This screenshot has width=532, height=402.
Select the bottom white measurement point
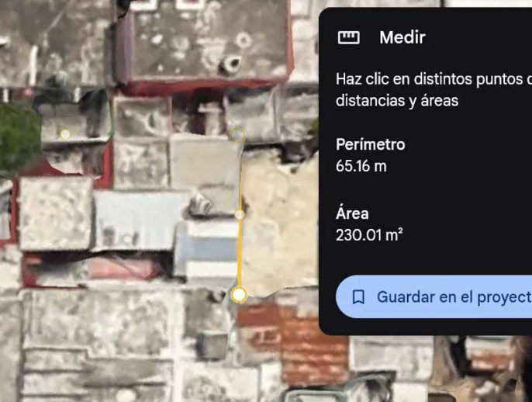coord(239,295)
